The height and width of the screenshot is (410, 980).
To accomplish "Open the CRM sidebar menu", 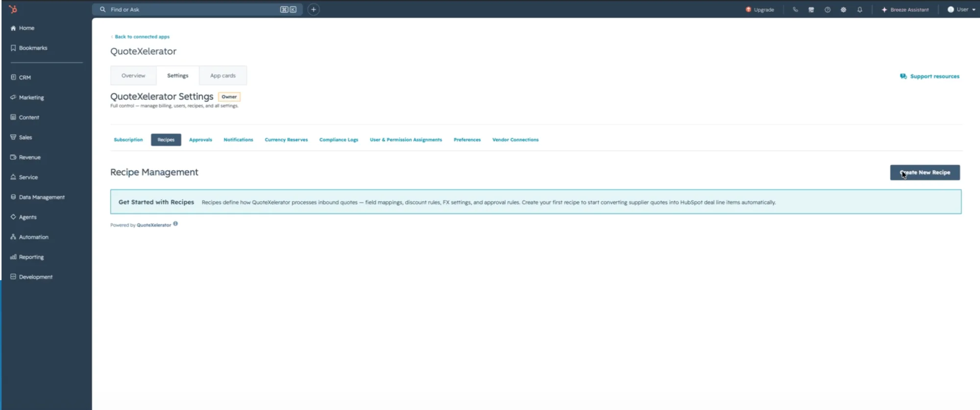I will coord(21,77).
